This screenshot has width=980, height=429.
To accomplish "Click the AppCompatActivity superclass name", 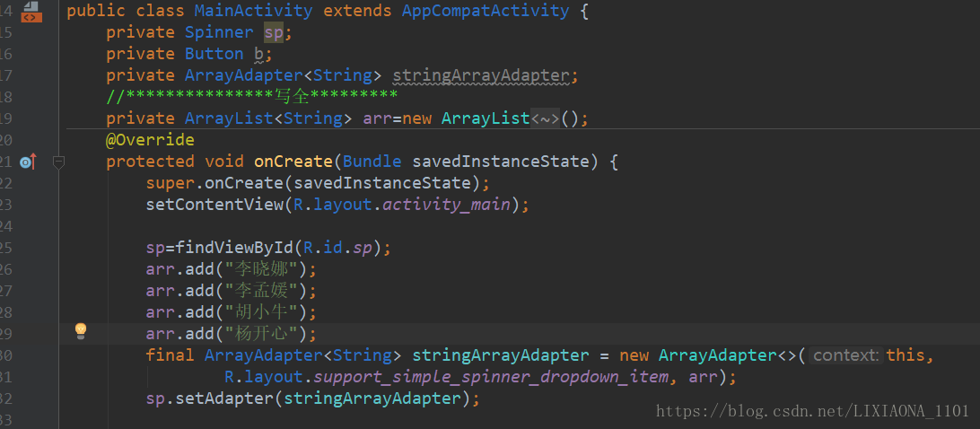I will pos(486,11).
